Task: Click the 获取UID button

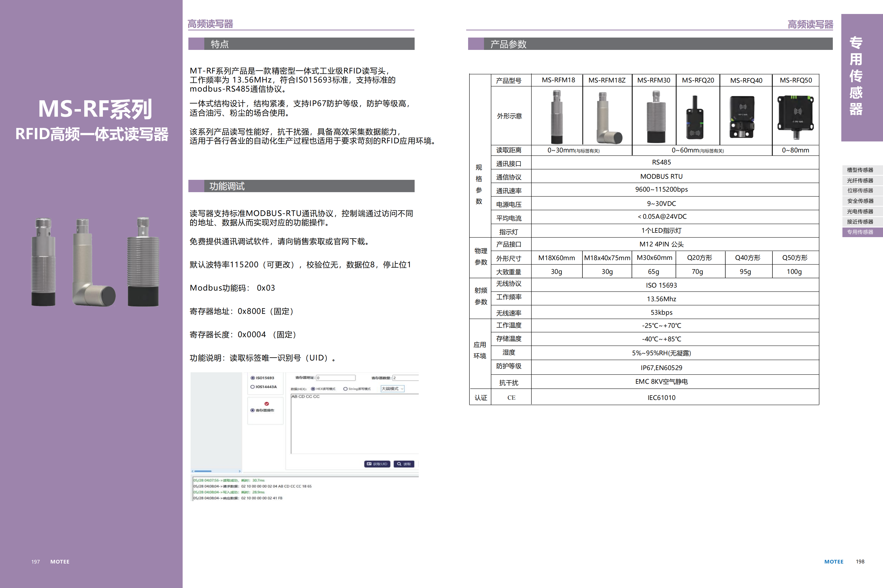Action: point(377,464)
